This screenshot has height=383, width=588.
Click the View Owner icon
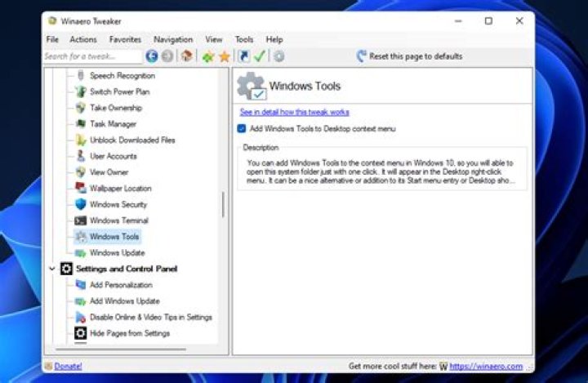(80, 172)
